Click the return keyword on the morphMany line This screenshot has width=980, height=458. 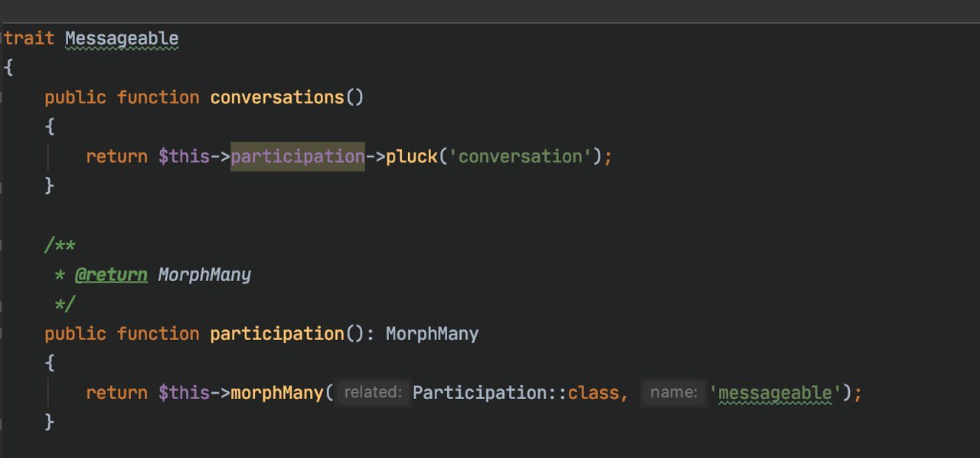[x=116, y=393]
